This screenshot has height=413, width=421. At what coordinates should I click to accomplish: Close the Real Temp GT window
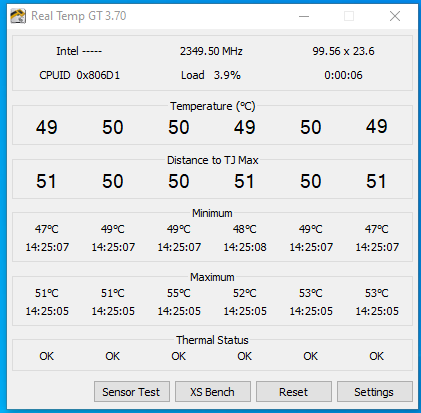pyautogui.click(x=395, y=16)
